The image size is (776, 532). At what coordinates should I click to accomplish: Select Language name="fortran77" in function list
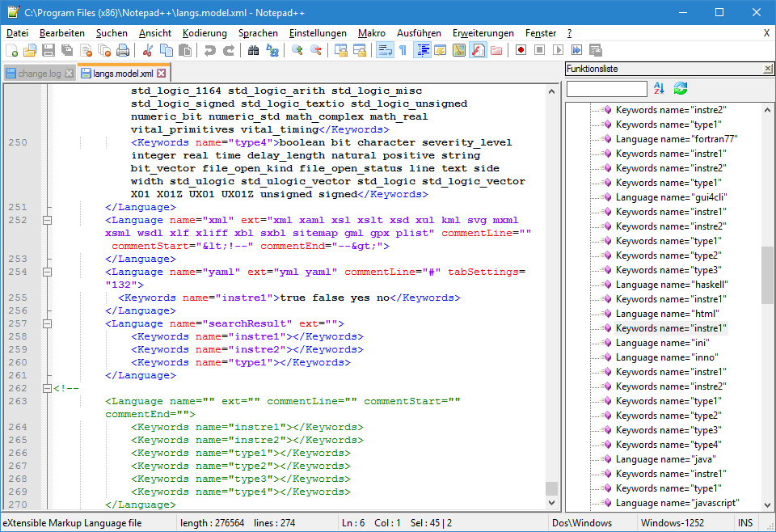click(x=677, y=139)
